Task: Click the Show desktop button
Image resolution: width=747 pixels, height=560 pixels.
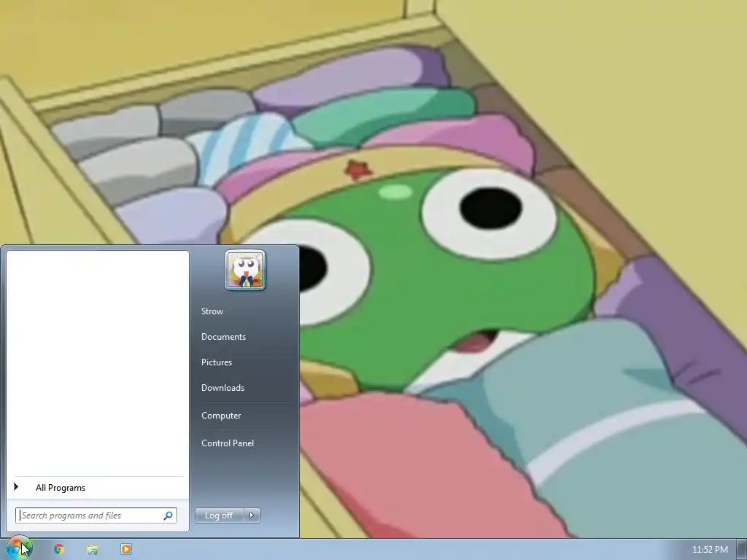Action: tap(741, 550)
